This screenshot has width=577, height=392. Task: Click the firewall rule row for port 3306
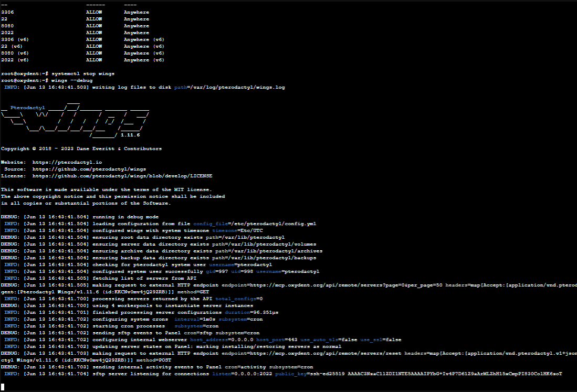pyautogui.click(x=75, y=12)
